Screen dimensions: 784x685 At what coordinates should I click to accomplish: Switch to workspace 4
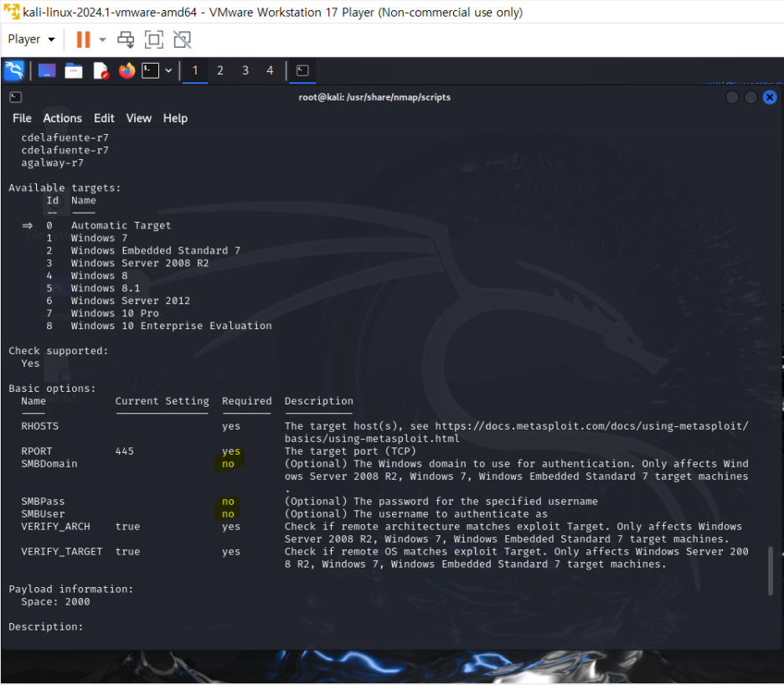[270, 70]
